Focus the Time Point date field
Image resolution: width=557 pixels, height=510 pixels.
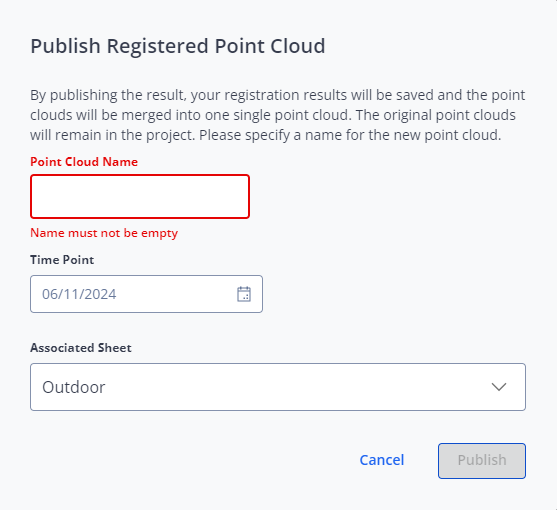146,294
